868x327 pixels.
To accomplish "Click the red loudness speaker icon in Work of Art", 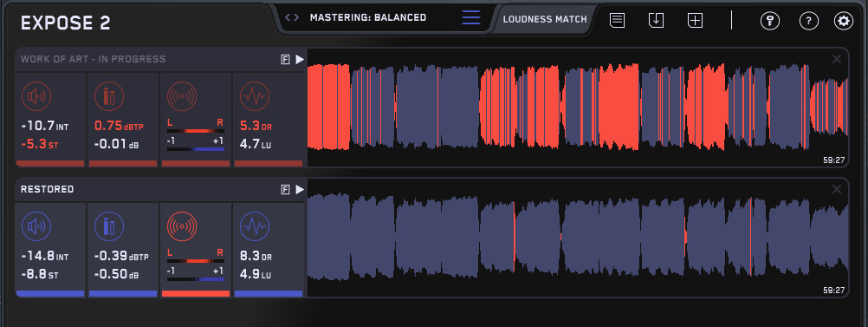I will (x=36, y=96).
